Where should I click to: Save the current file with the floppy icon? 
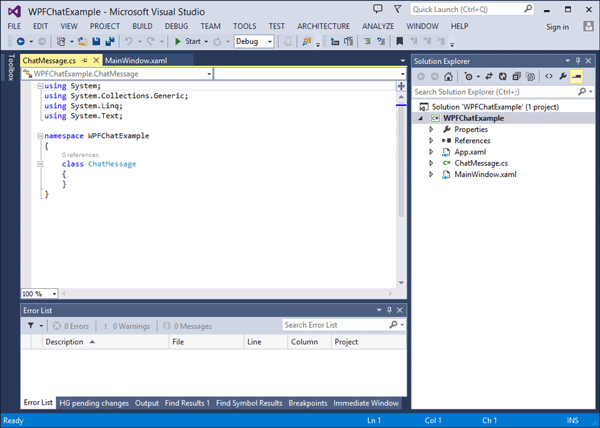pos(96,41)
